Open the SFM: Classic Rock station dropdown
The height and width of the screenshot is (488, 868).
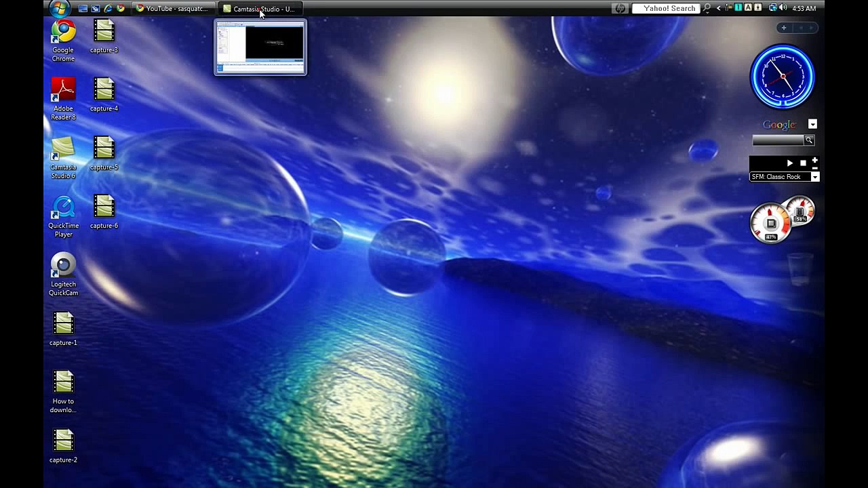[815, 177]
